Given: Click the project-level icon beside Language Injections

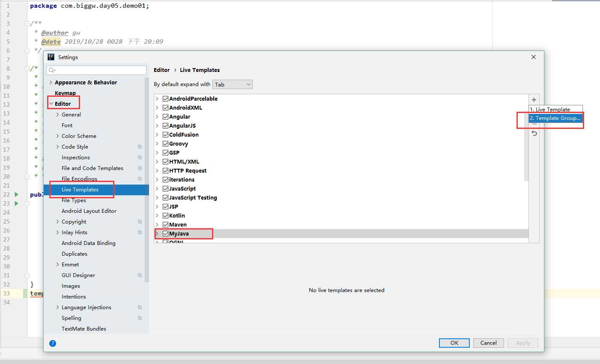Looking at the screenshot, I should 140,307.
